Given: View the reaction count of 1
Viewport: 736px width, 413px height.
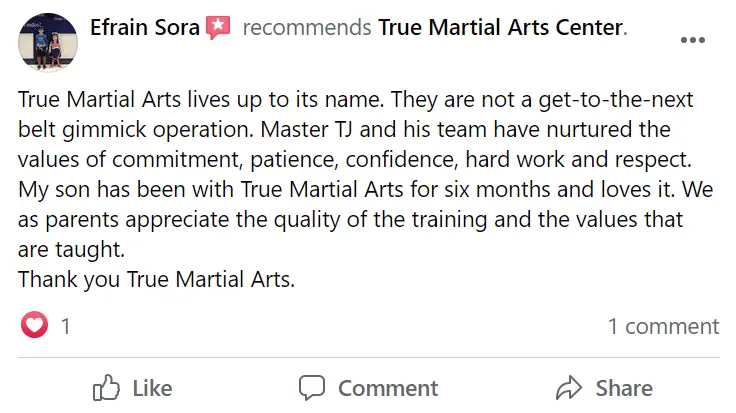Looking at the screenshot, I should pyautogui.click(x=66, y=326).
